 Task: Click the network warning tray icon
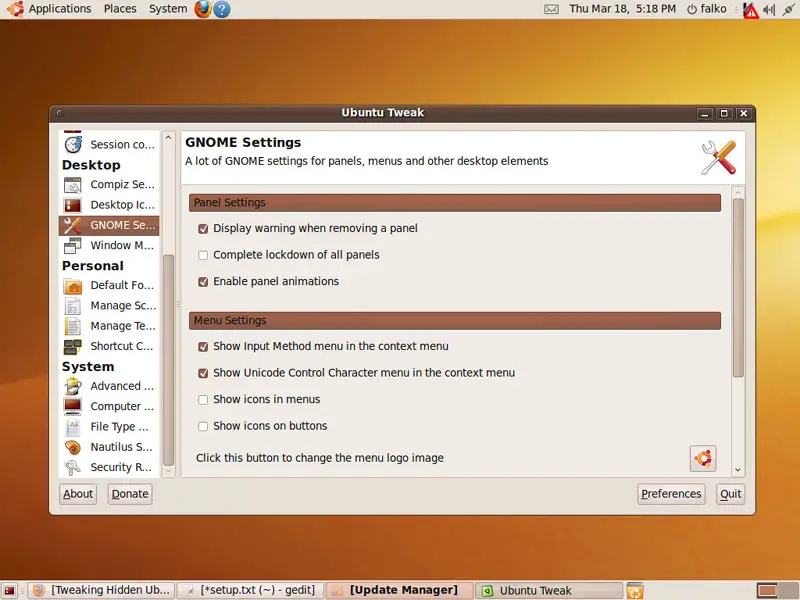[751, 10]
